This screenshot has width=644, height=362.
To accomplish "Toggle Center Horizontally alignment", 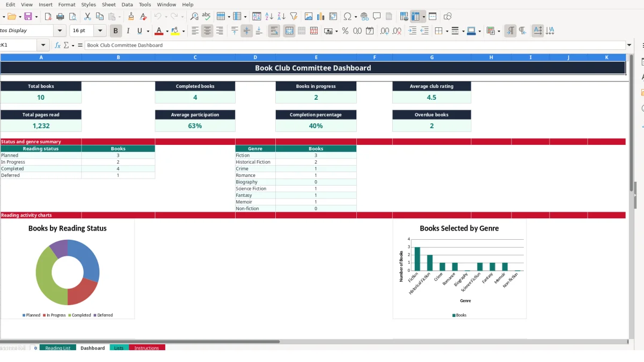I will (207, 31).
